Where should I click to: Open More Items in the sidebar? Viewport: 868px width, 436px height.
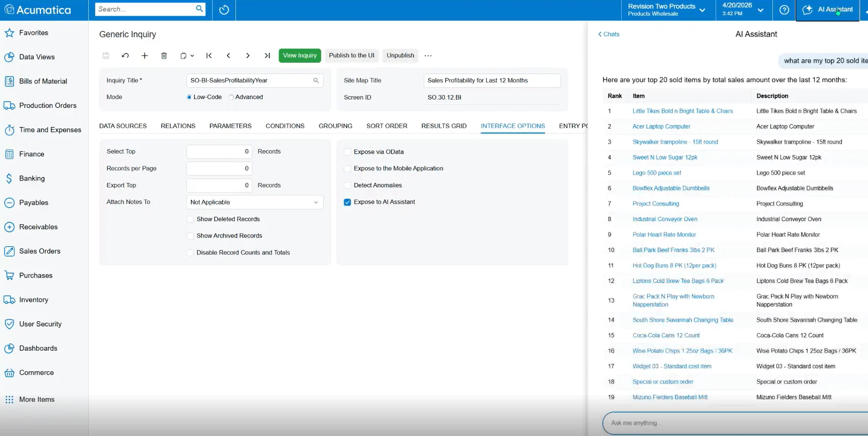[37, 399]
